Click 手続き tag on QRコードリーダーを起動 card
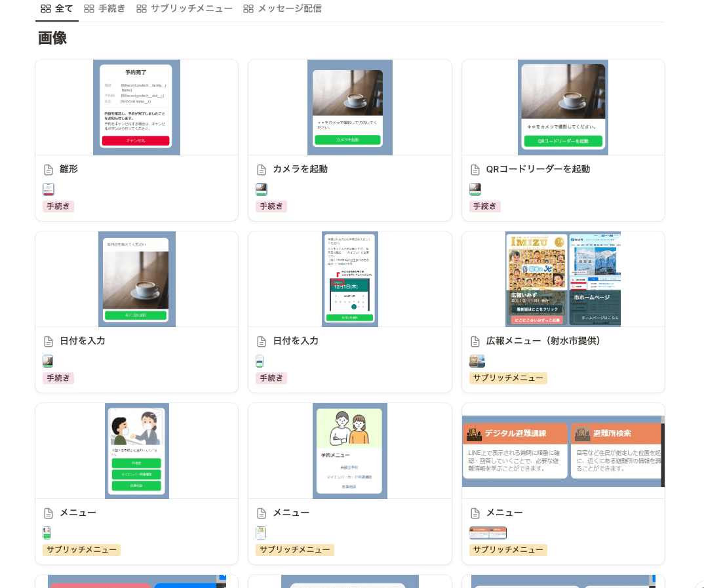This screenshot has height=588, width=704. pyautogui.click(x=485, y=206)
